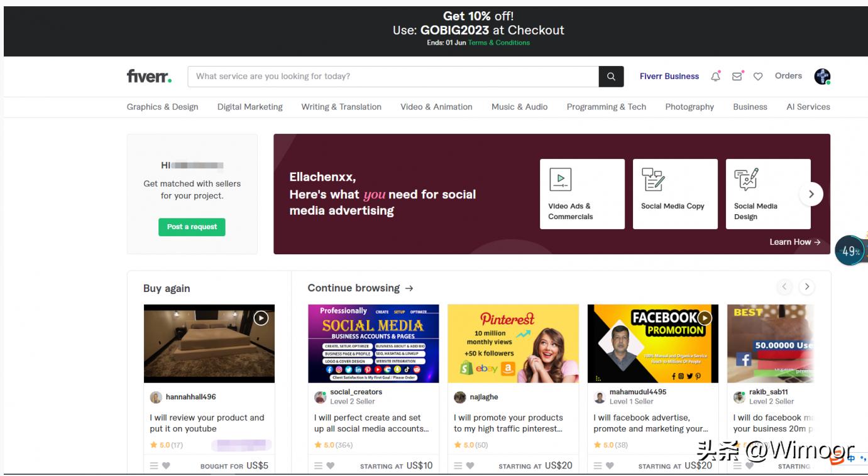Image resolution: width=868 pixels, height=476 pixels.
Task: Click the magnifier search button
Action: coord(611,77)
